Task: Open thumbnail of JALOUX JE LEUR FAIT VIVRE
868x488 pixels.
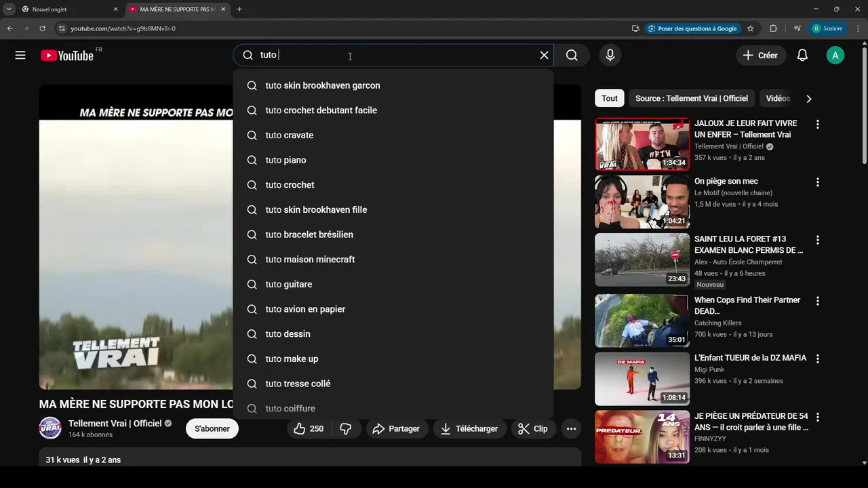Action: click(642, 144)
